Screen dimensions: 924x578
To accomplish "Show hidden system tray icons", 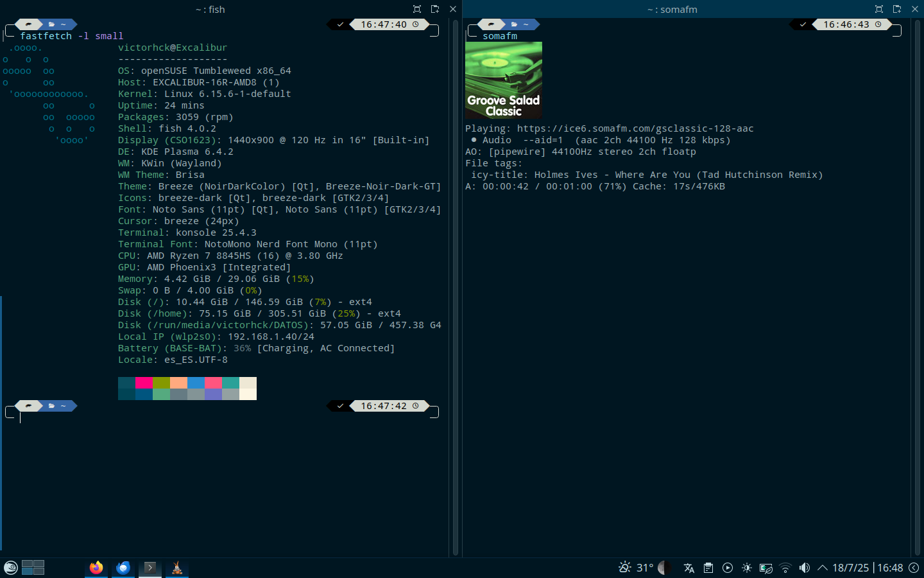I will point(823,568).
